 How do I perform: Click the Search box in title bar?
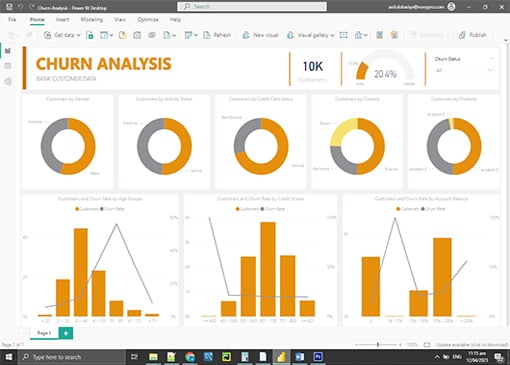(252, 7)
